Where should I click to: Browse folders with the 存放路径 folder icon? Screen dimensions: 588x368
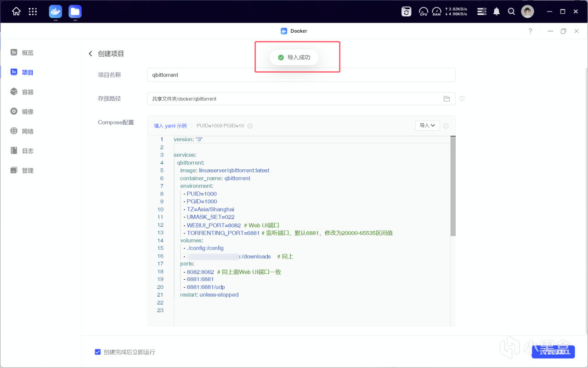(447, 98)
